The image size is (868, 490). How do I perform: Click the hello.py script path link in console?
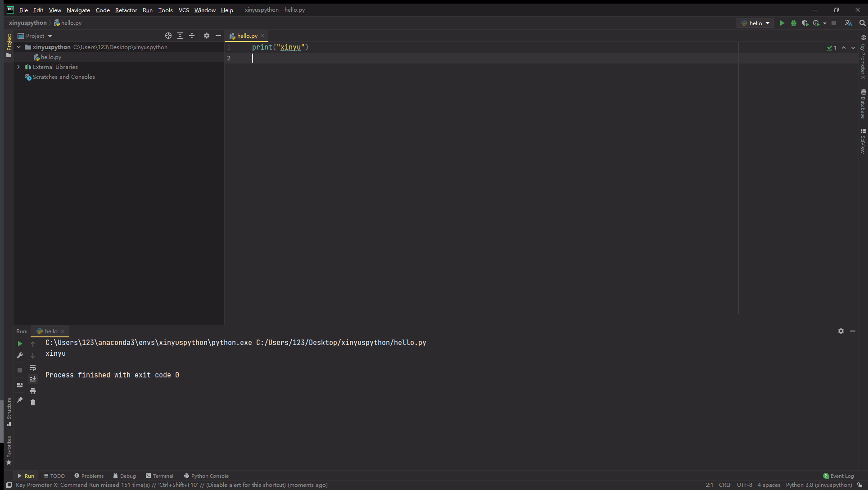341,343
